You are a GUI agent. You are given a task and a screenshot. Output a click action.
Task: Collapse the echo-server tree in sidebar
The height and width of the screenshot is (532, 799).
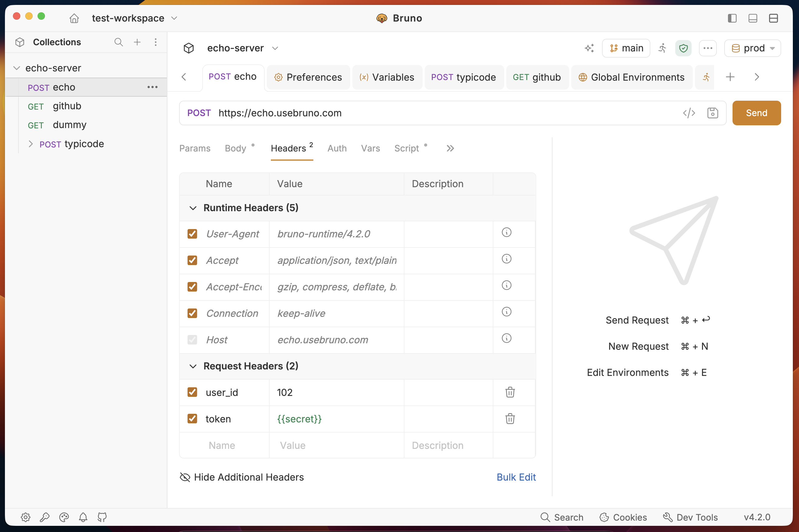[x=16, y=68]
